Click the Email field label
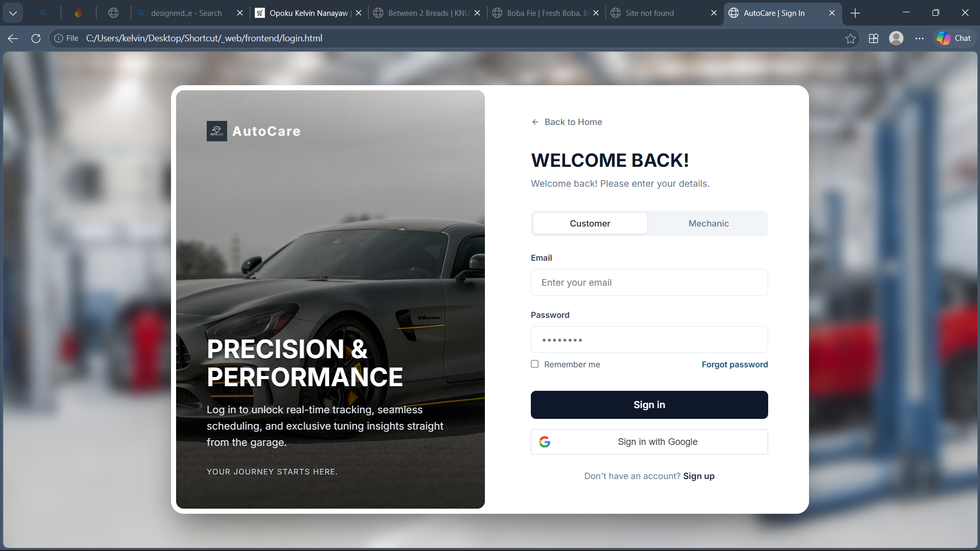This screenshot has width=980, height=551. click(x=541, y=258)
